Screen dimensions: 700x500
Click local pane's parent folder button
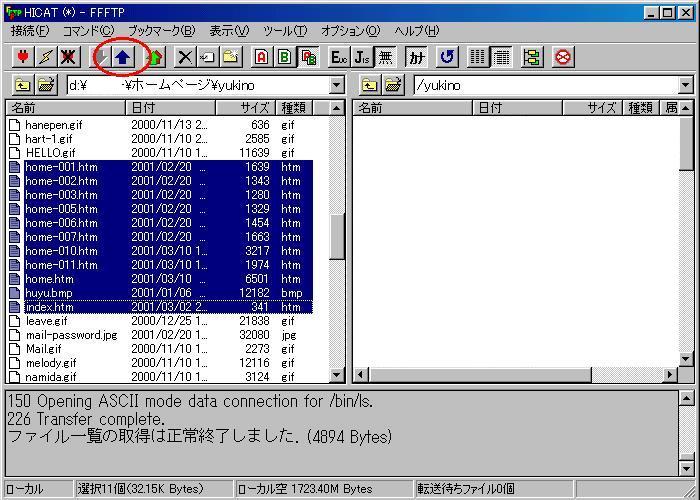point(21,86)
